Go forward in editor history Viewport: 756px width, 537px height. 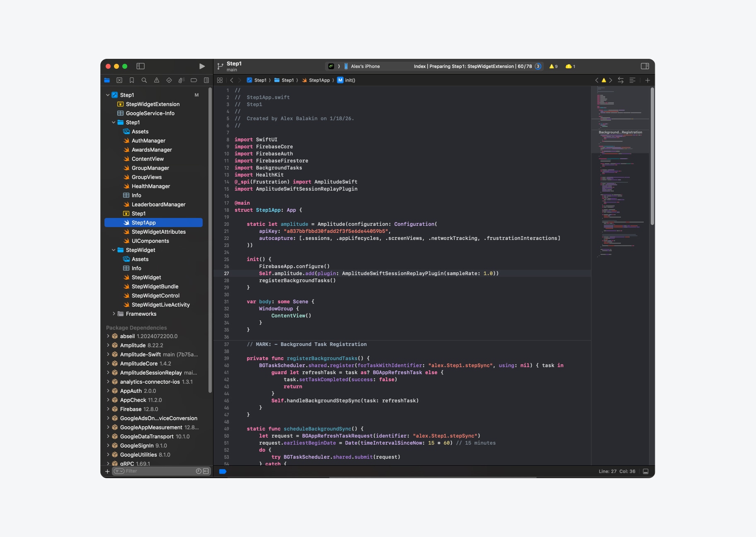click(x=240, y=80)
